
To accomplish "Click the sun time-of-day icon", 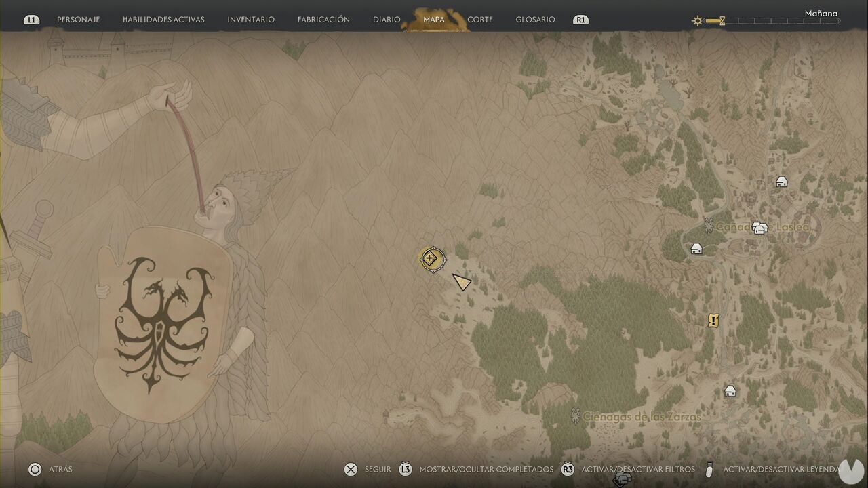I will pyautogui.click(x=697, y=21).
